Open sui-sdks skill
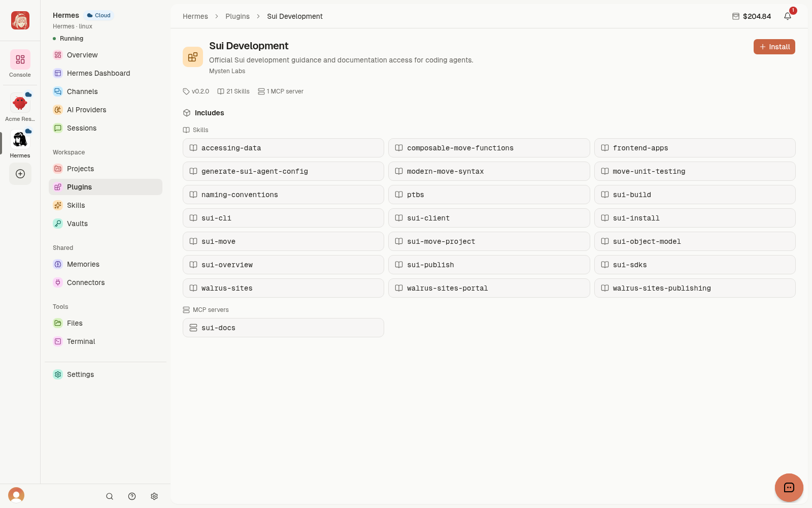The height and width of the screenshot is (508, 812). pyautogui.click(x=695, y=265)
